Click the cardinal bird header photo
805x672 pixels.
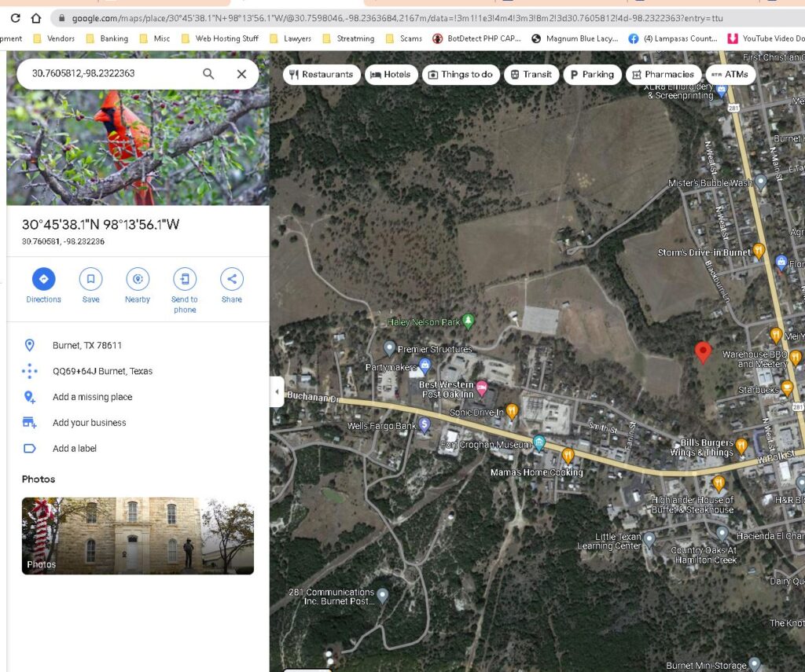(x=138, y=146)
